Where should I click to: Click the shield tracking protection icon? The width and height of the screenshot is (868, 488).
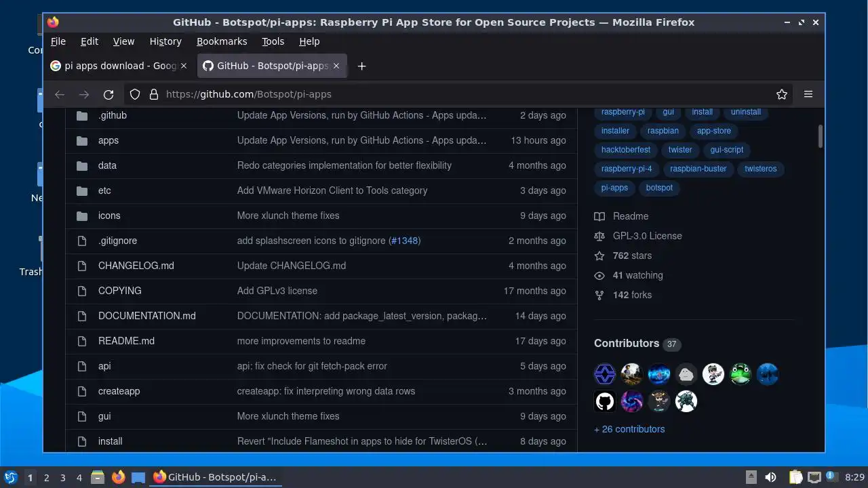(x=135, y=94)
